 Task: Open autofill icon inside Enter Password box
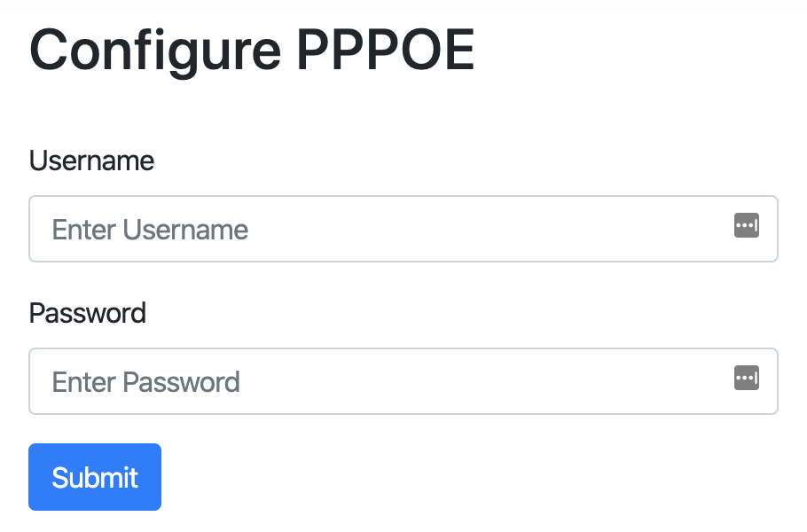click(x=747, y=379)
